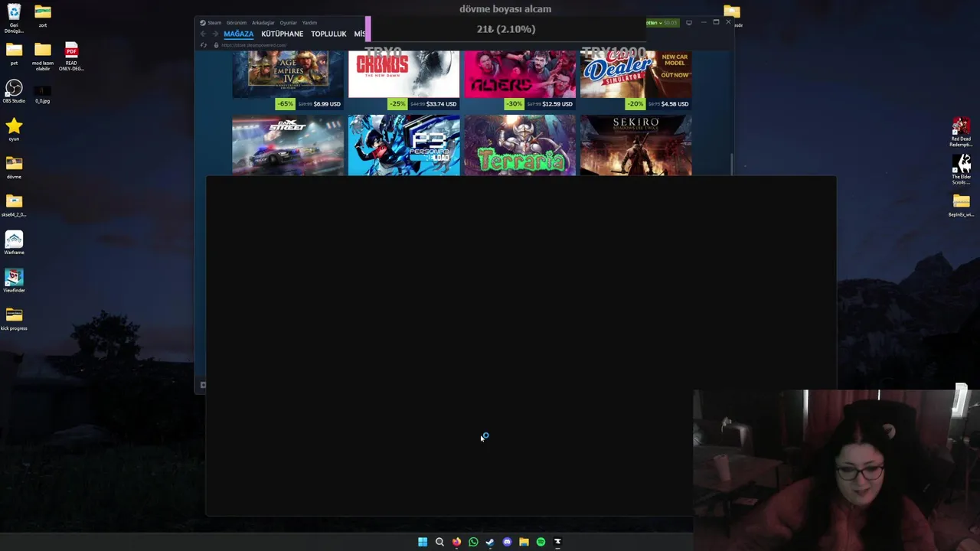Open the Oyunlar menu in Steam
Viewport: 980px width, 551px height.
coord(288,23)
